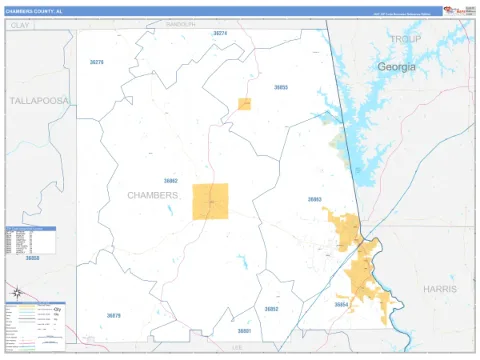The height and width of the screenshot is (360, 480).
Task: Select the ZIP code label 36879
Action: 114,315
